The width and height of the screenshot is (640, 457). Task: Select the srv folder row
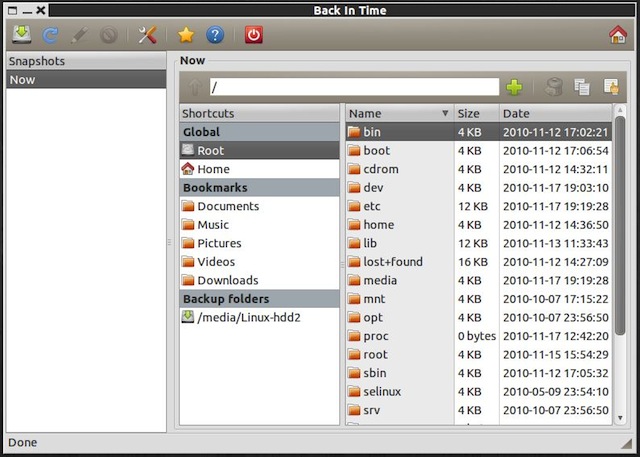[479, 410]
